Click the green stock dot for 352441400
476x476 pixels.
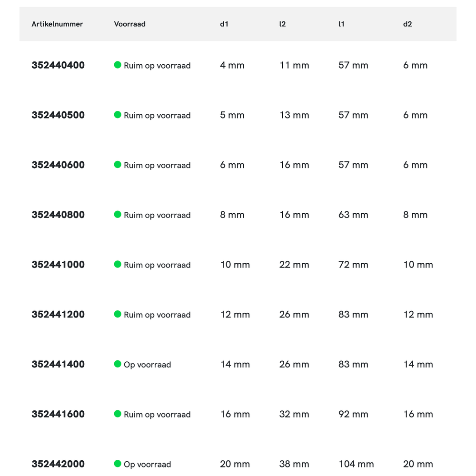tap(118, 364)
